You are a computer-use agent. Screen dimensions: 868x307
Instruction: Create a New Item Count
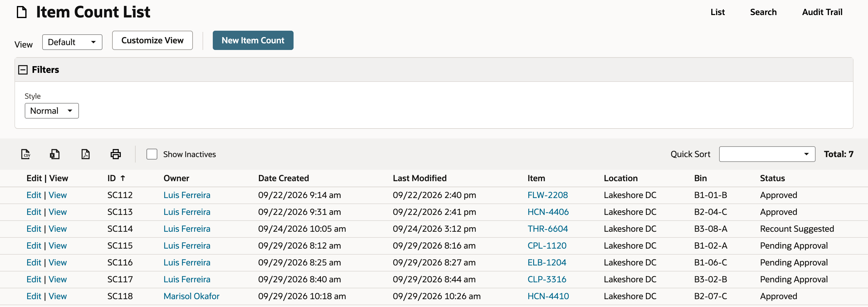click(x=253, y=40)
